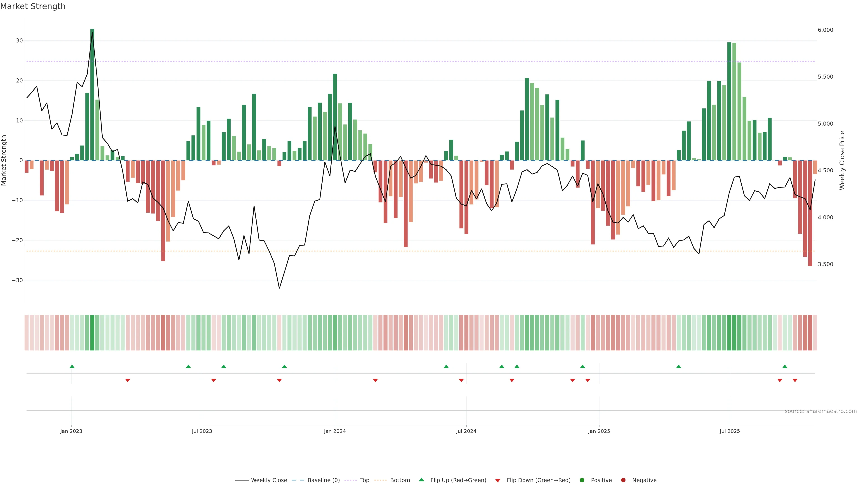This screenshot has height=488, width=868.
Task: Click the first green flip-up triangle near Jan 2023
Action: point(72,366)
